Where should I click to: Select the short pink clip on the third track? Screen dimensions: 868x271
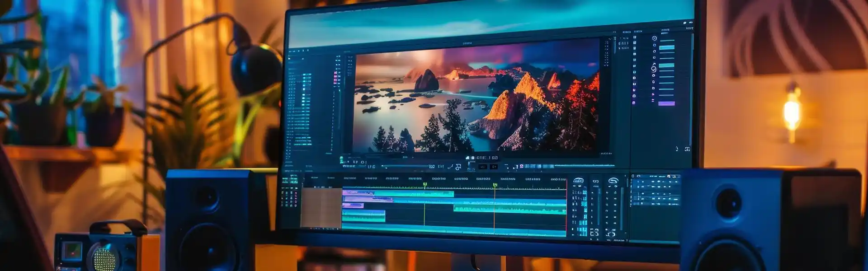pos(353,206)
